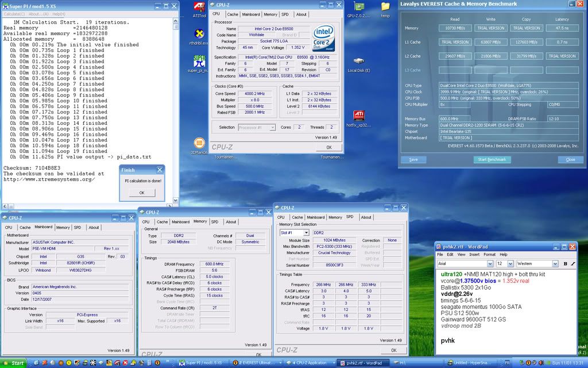Click the Super PI vertical scrollbar
Viewport: 588px width, 368px height.
176,111
